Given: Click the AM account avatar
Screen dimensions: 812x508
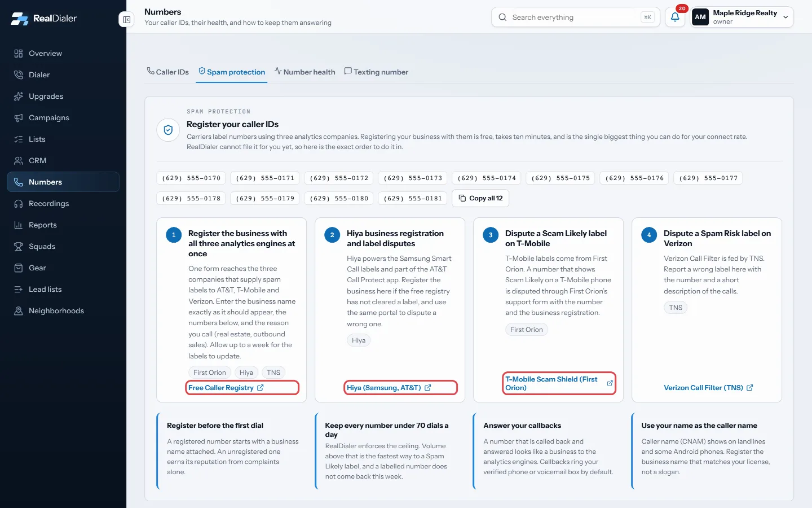Looking at the screenshot, I should pos(700,17).
